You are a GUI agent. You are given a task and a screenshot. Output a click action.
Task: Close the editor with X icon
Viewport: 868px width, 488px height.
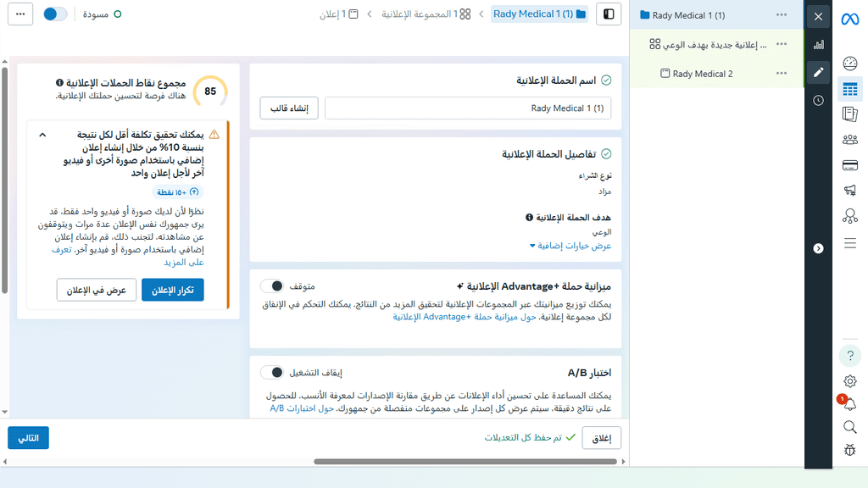pyautogui.click(x=818, y=17)
